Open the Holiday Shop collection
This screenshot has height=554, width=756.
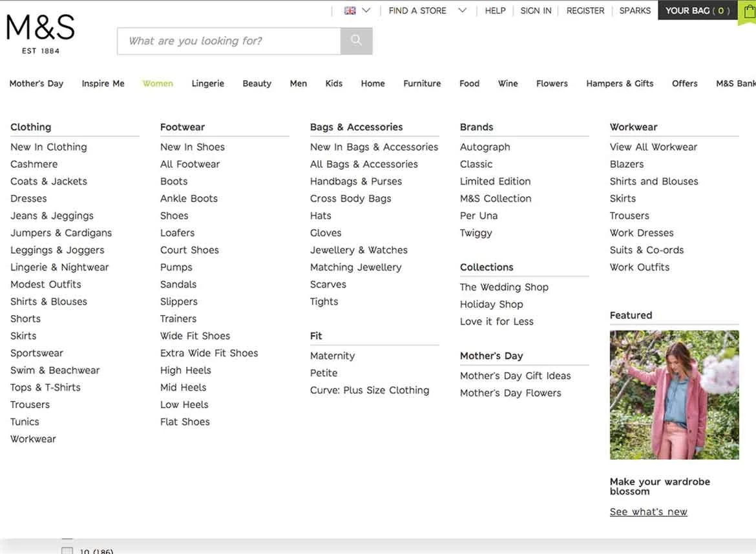[x=491, y=305]
